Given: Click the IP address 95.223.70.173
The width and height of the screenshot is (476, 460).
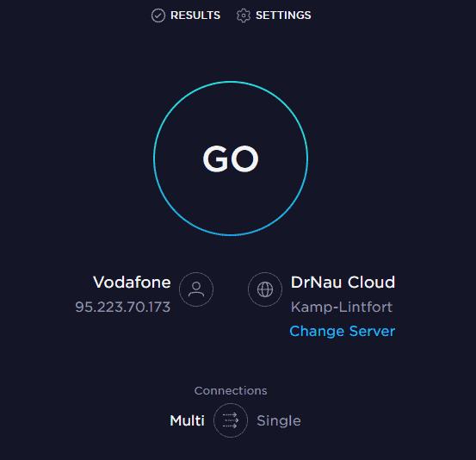Looking at the screenshot, I should click(x=122, y=307).
